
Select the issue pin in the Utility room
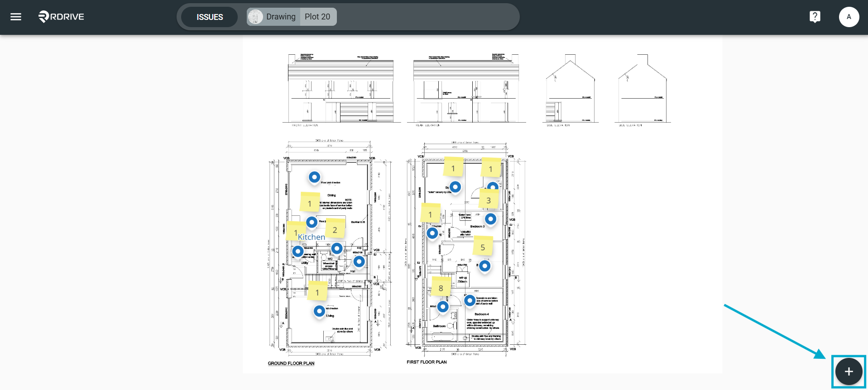tap(298, 251)
